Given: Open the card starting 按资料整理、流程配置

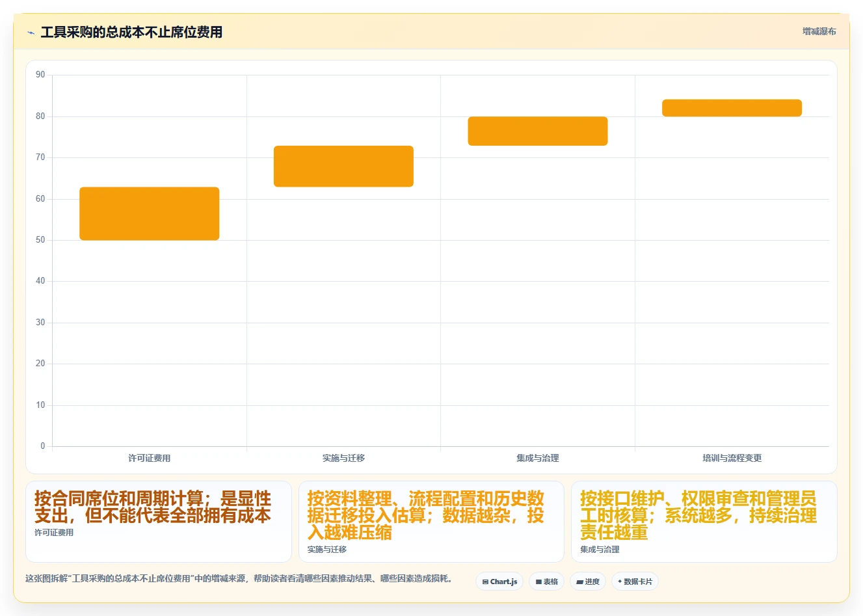Looking at the screenshot, I should coord(431,522).
